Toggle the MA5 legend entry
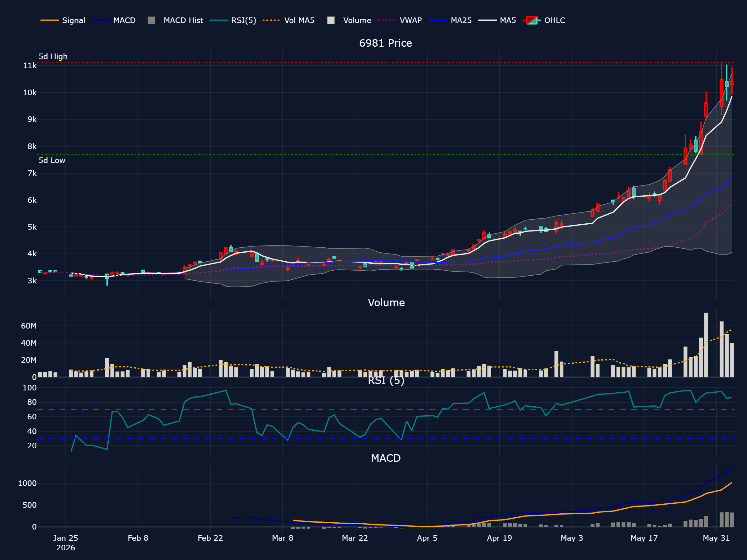The height and width of the screenshot is (560, 747). point(497,20)
